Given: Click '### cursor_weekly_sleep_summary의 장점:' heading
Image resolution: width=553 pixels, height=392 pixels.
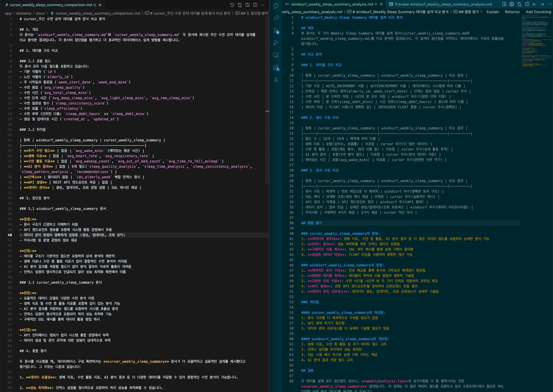Looking at the screenshot, I should (340, 233).
